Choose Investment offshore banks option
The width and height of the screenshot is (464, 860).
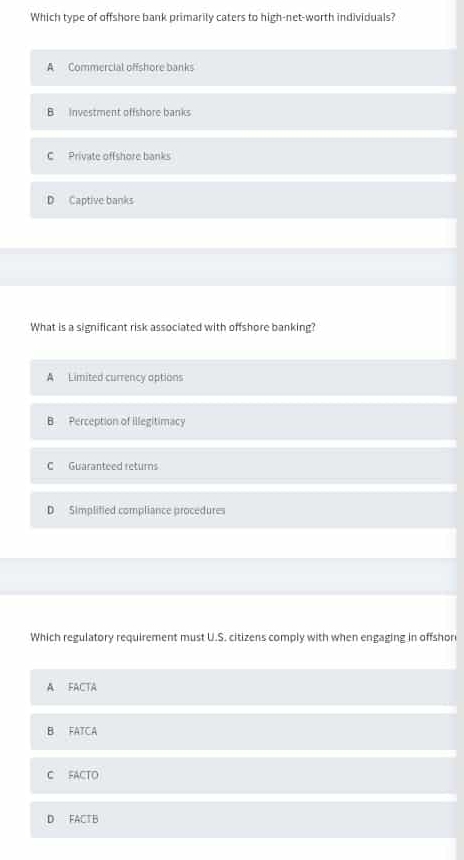click(243, 112)
